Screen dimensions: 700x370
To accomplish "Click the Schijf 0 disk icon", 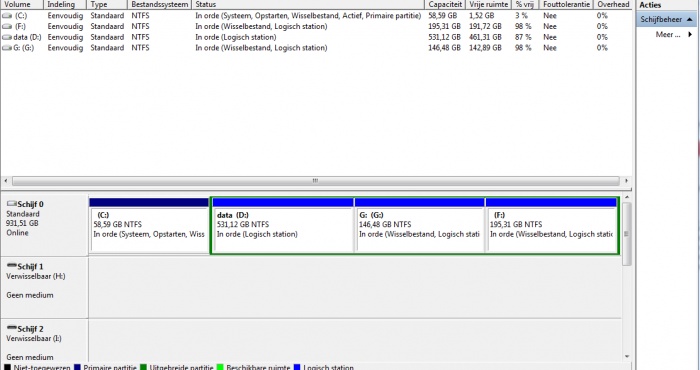I will [x=12, y=204].
